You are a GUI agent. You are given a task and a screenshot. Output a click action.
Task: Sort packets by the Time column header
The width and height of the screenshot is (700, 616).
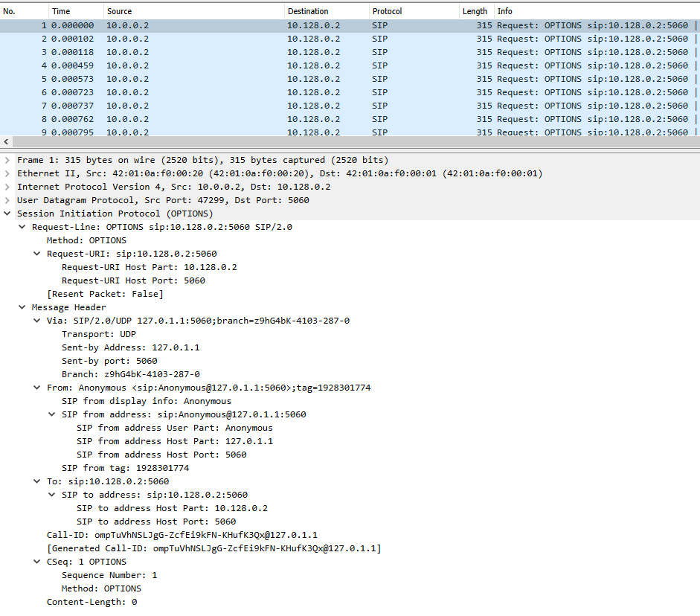pyautogui.click(x=76, y=11)
